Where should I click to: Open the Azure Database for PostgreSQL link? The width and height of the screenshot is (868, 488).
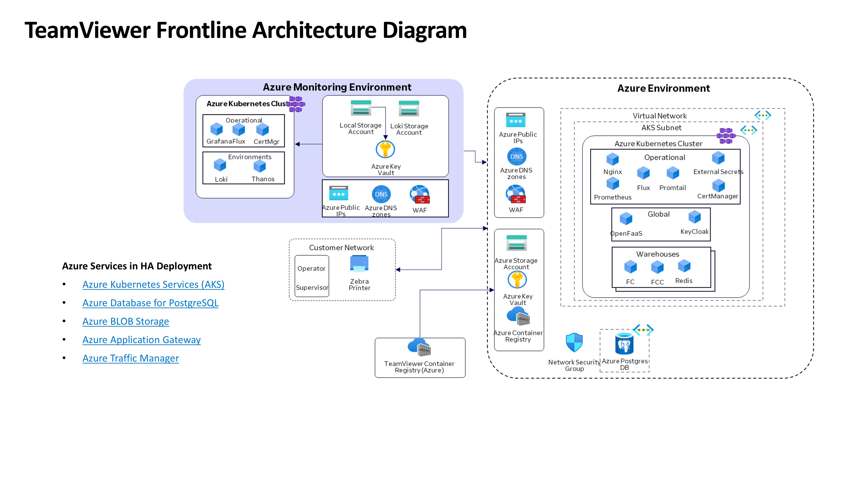click(x=150, y=303)
